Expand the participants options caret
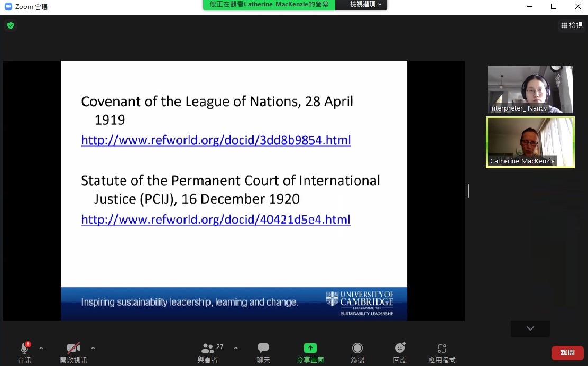Image resolution: width=588 pixels, height=366 pixels. click(x=236, y=348)
